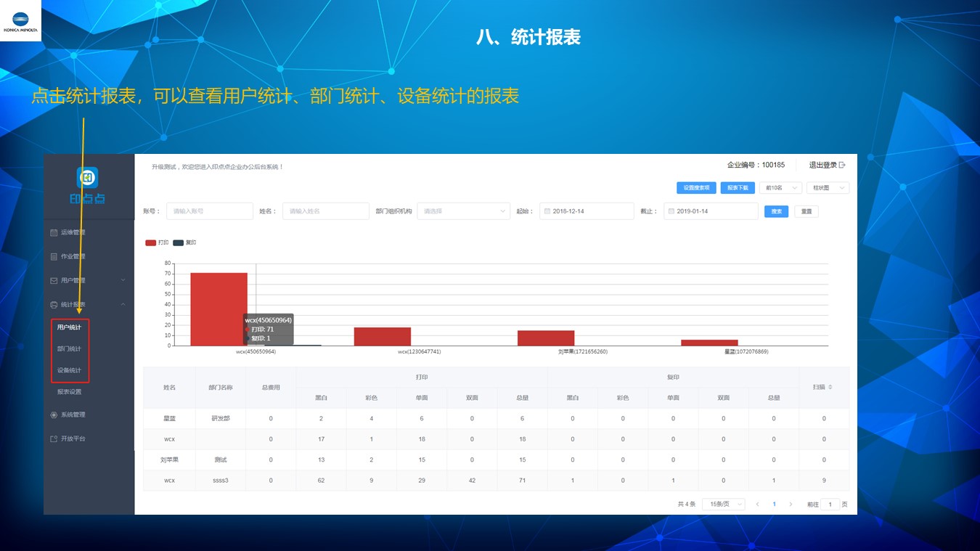
Task: Click the 报表下载 button
Action: coord(738,188)
